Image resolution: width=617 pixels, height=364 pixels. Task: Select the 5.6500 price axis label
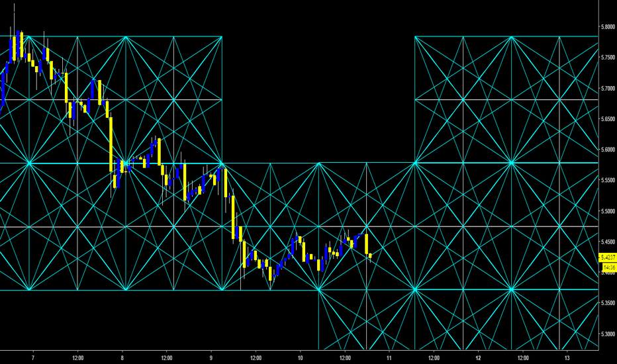tap(608, 119)
